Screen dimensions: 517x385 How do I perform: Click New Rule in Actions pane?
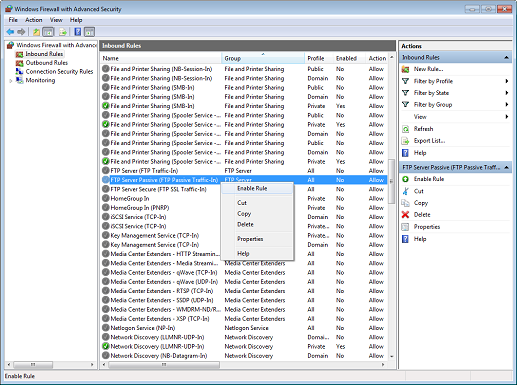click(x=429, y=69)
